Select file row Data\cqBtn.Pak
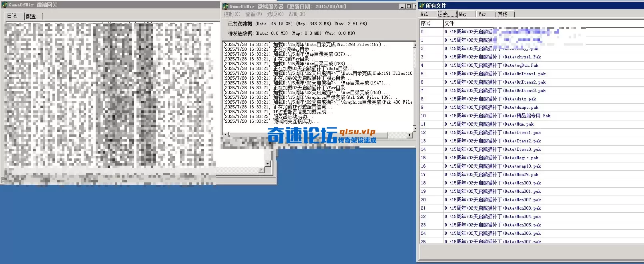The width and height of the screenshot is (644, 264). (532, 65)
